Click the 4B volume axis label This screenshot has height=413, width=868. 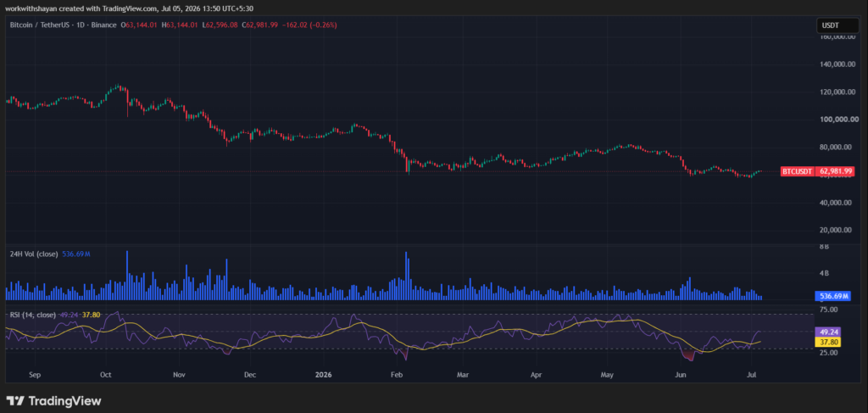[x=824, y=273]
